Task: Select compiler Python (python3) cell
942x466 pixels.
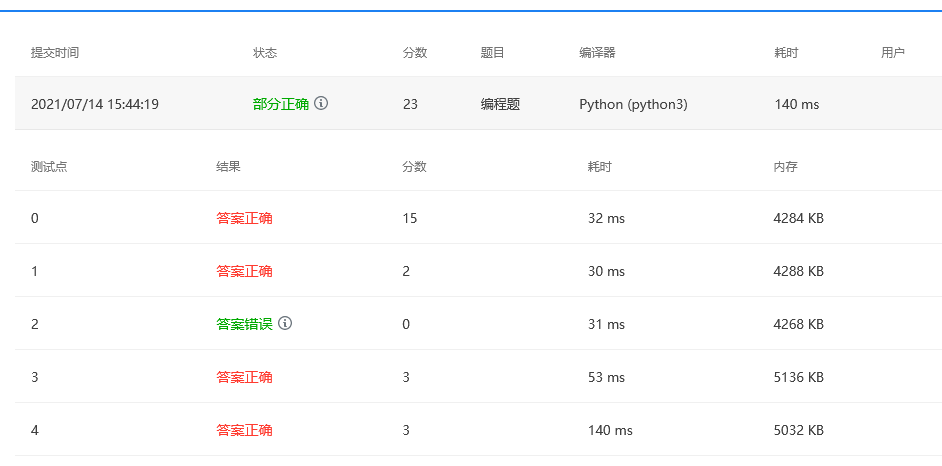Action: point(633,104)
